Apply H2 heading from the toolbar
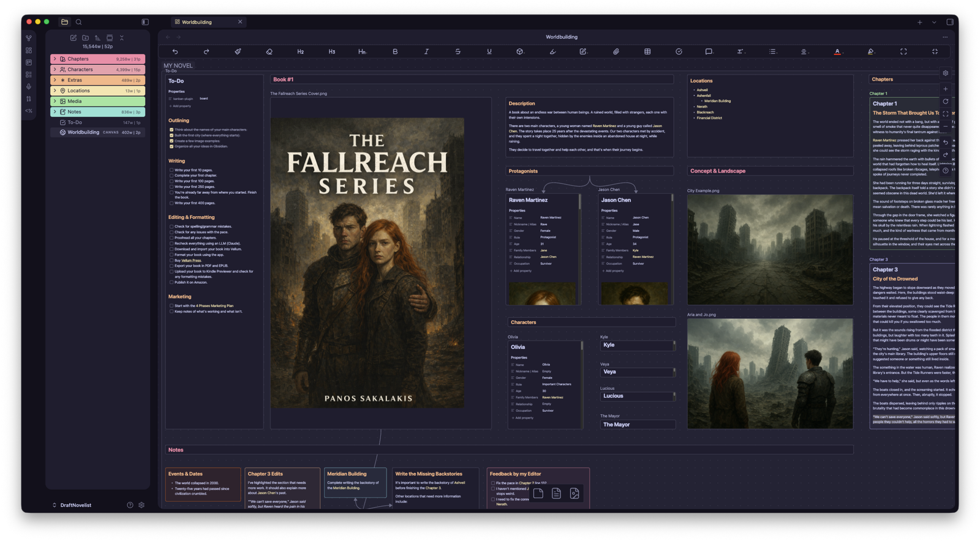Image resolution: width=980 pixels, height=541 pixels. coord(300,51)
